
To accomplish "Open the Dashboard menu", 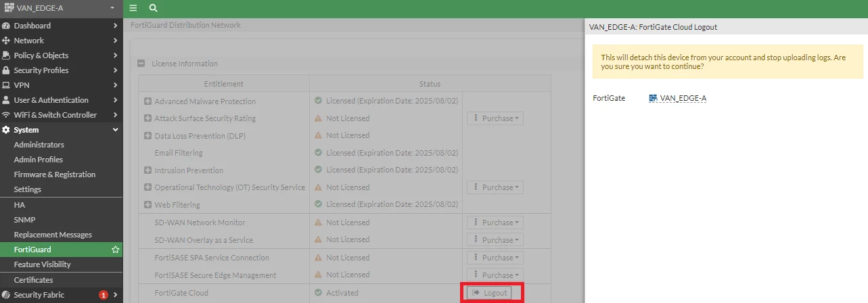I will [61, 26].
